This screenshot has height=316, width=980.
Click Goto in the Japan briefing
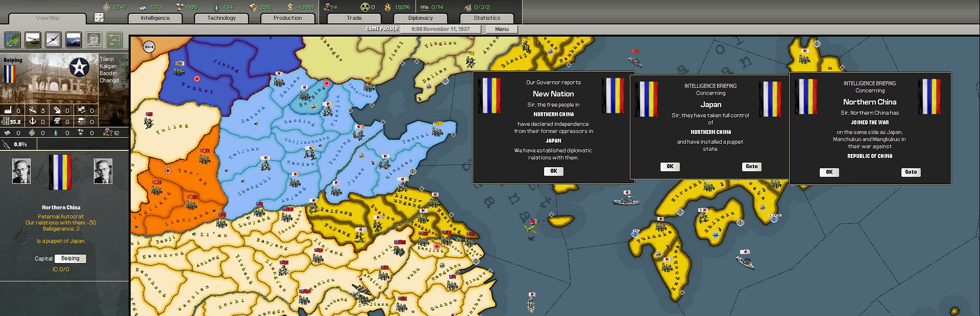751,167
